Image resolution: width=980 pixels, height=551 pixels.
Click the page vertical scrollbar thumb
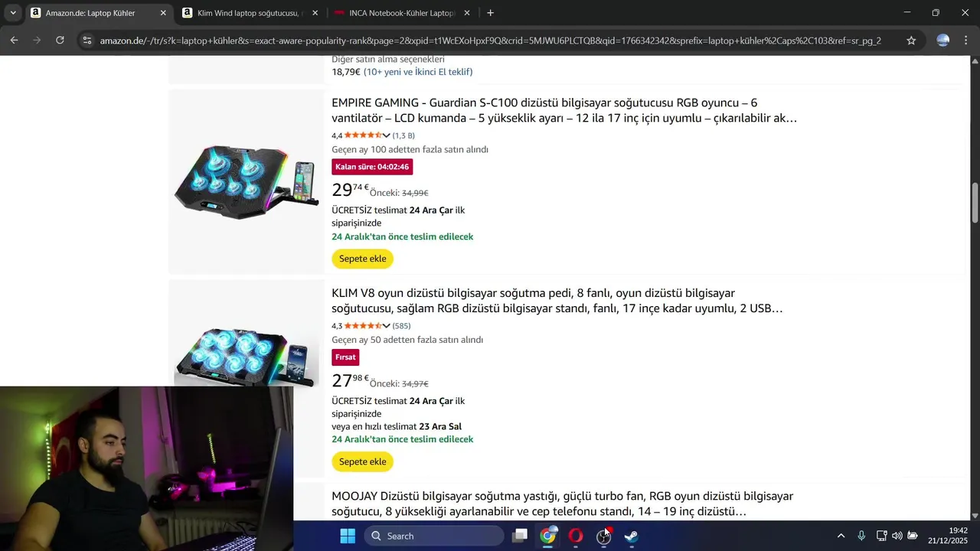[975, 203]
